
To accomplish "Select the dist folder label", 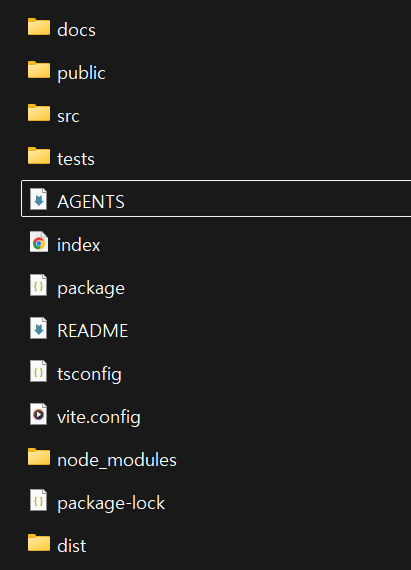I will tap(72, 546).
